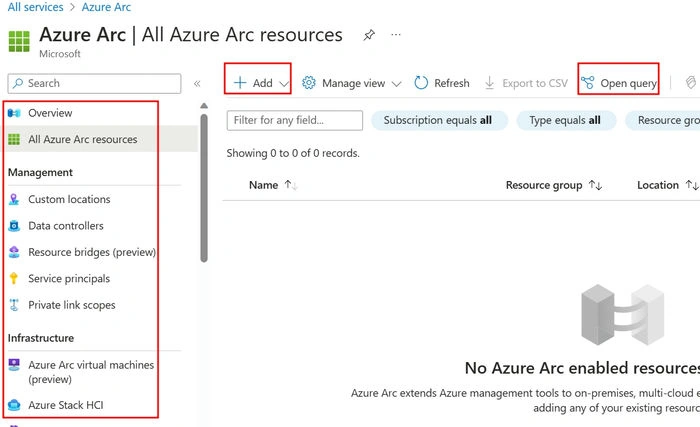Viewport: 700px width, 427px height.
Task: Click the Manage view gear icon
Action: point(308,83)
